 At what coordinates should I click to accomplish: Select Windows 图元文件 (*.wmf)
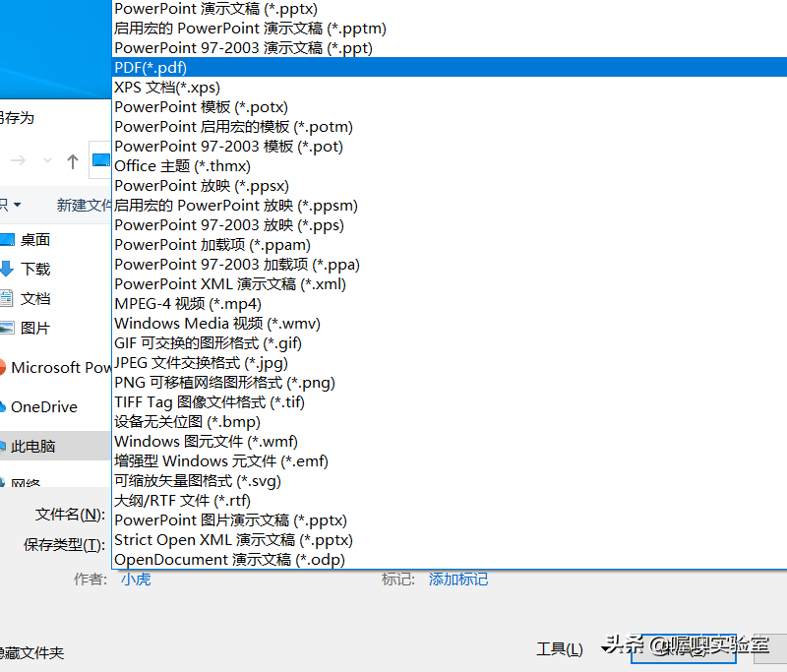[450, 441]
